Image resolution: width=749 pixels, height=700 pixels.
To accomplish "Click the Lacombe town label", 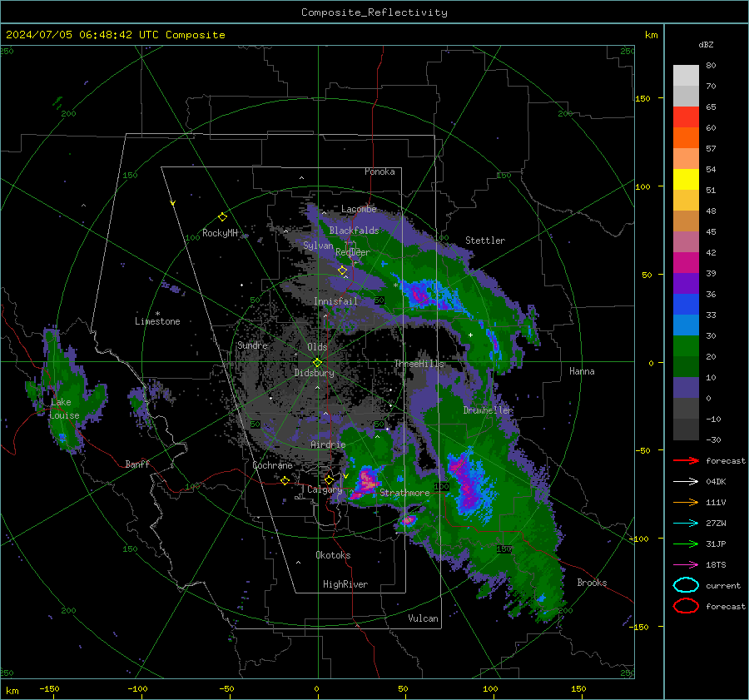I will click(x=359, y=209).
